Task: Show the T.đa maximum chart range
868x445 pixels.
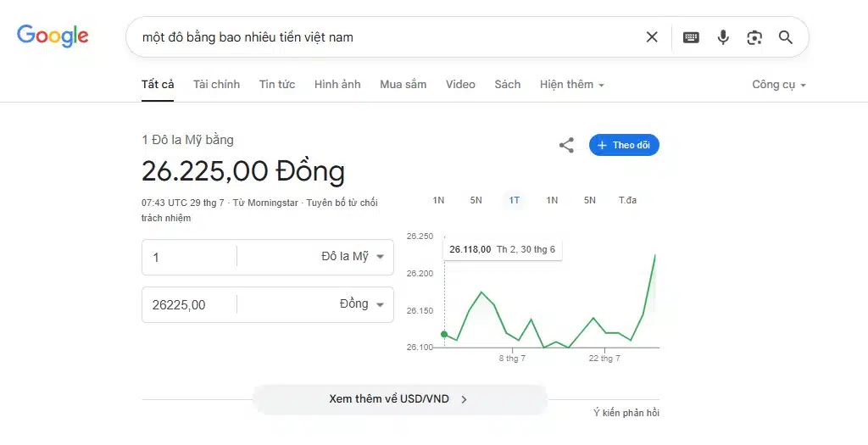Action: 627,200
